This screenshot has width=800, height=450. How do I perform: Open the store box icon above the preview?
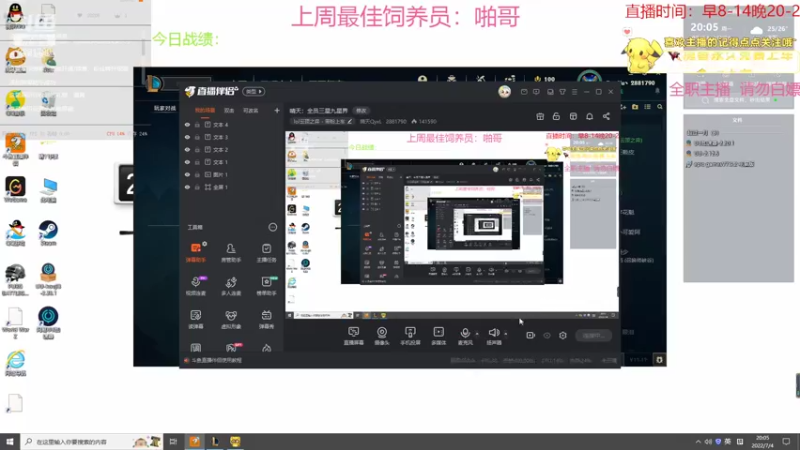573,116
